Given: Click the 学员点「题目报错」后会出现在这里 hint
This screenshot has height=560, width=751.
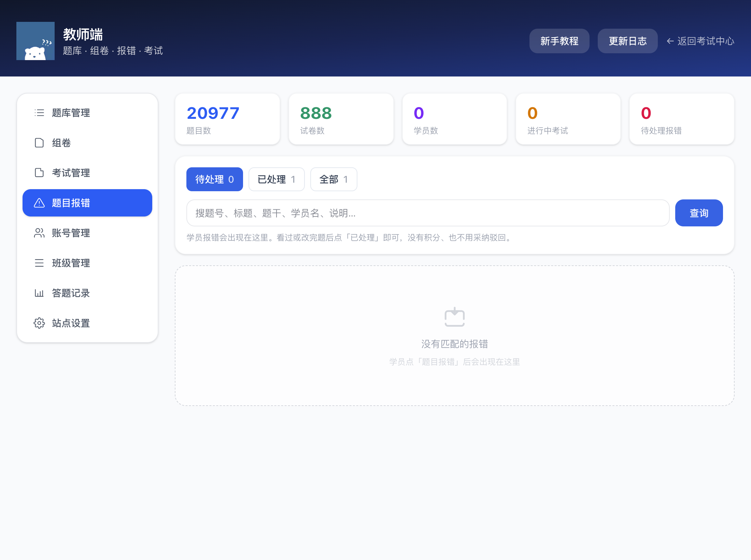Looking at the screenshot, I should click(x=455, y=362).
